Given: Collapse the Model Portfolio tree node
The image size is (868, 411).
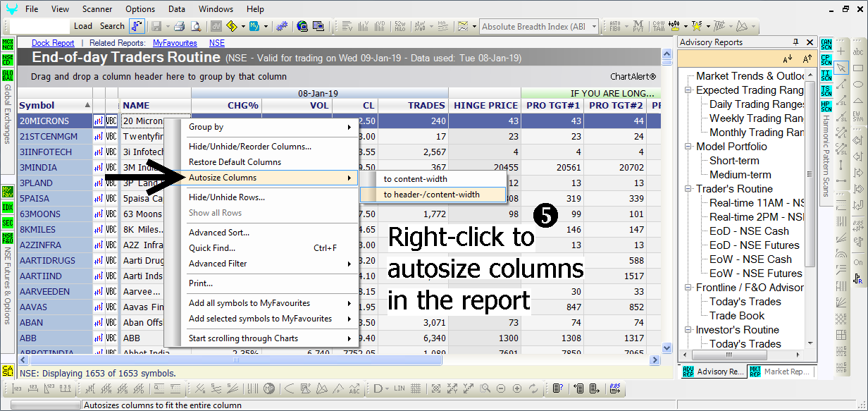Looking at the screenshot, I should coord(688,147).
